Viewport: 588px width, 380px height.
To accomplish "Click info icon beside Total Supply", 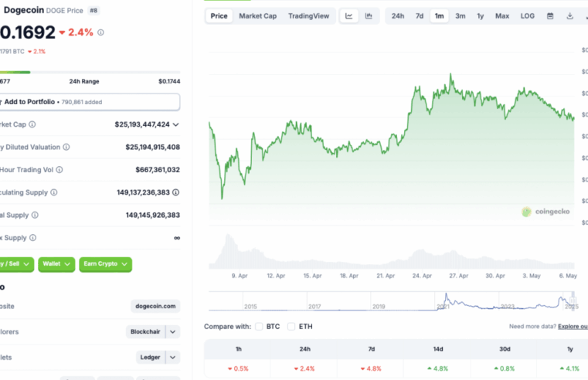I will click(35, 215).
